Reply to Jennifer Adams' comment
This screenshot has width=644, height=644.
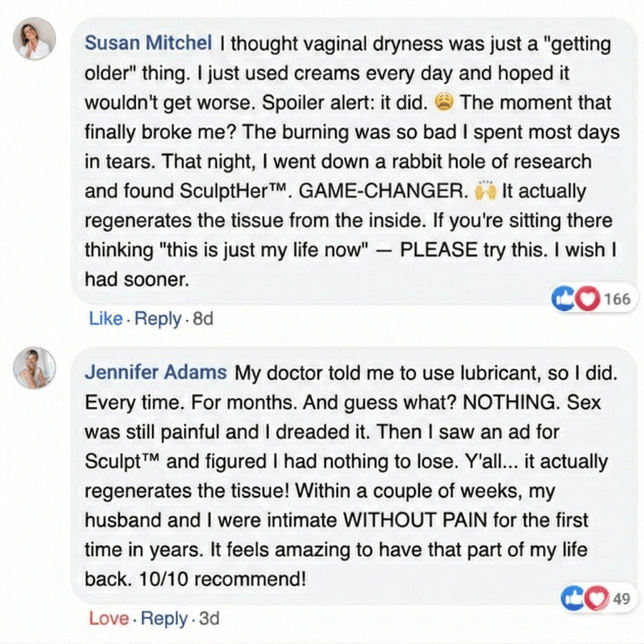click(x=164, y=618)
